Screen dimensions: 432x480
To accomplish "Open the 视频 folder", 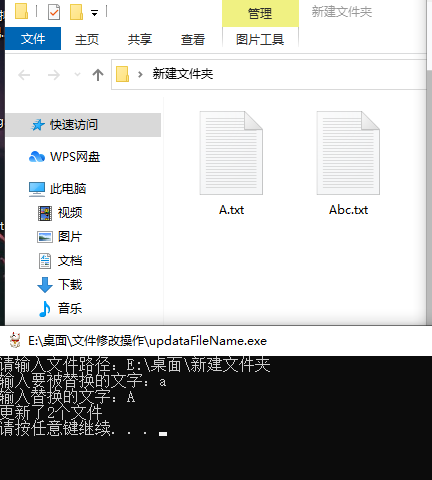I will click(70, 213).
